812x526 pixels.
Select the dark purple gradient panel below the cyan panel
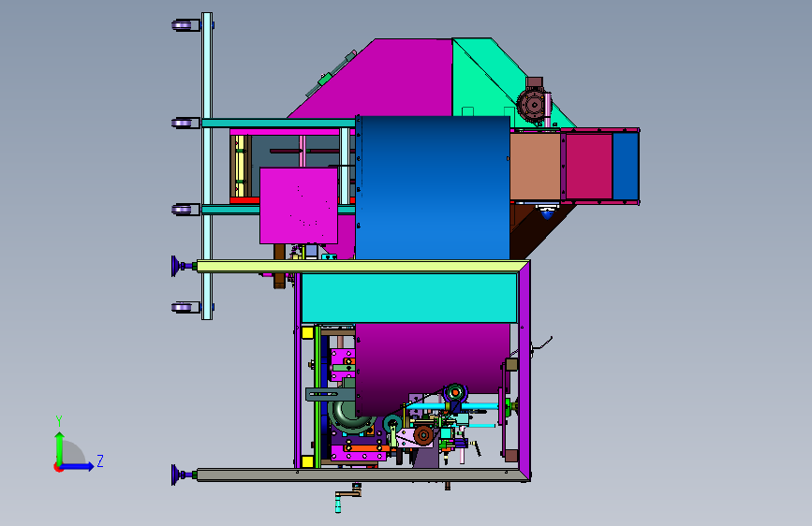433,365
